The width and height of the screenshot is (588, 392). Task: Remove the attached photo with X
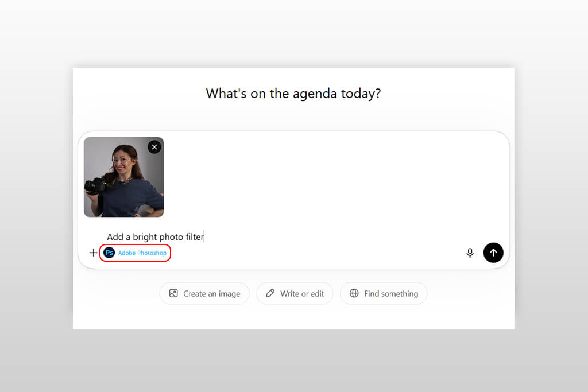tap(154, 147)
